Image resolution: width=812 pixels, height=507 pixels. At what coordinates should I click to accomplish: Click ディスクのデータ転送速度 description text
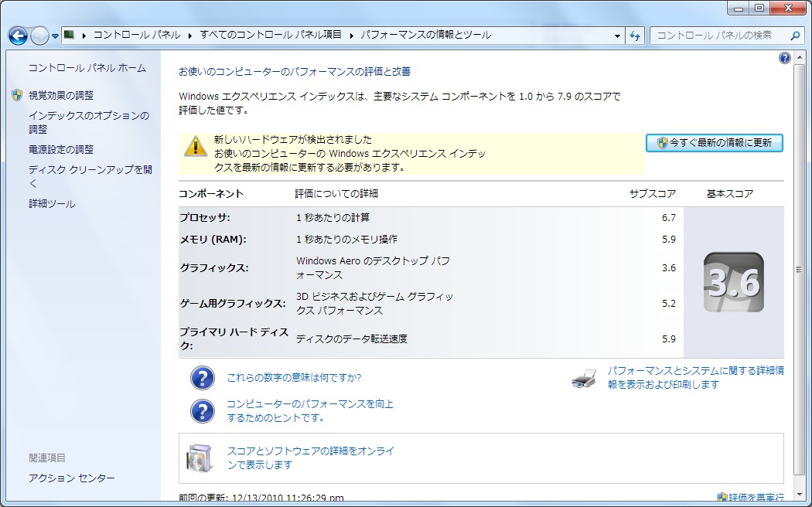(x=352, y=339)
